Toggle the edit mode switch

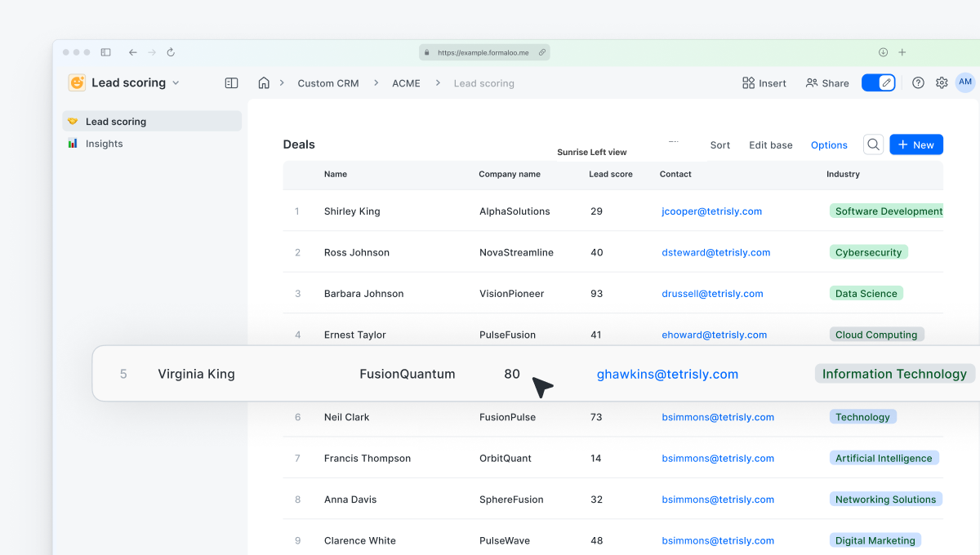click(x=879, y=83)
